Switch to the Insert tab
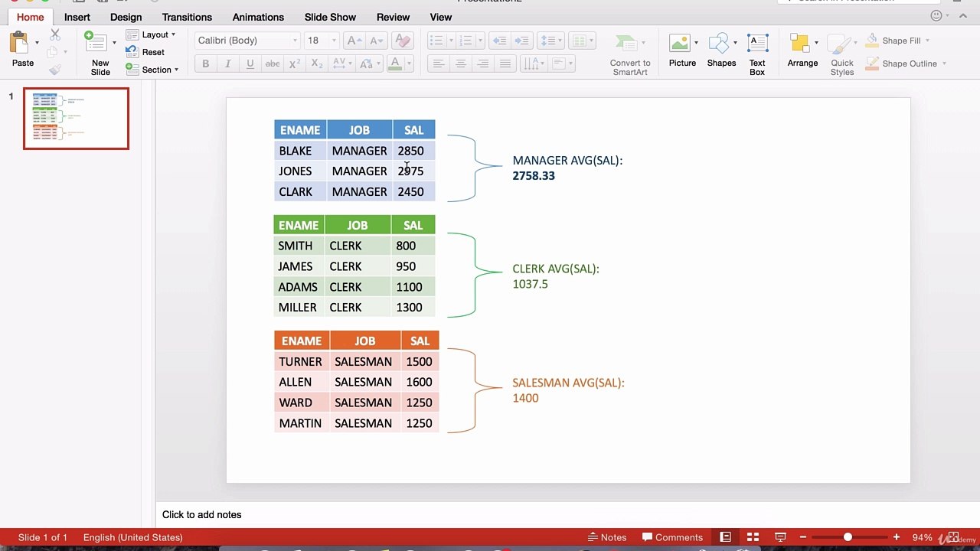The height and width of the screenshot is (551, 980). point(77,17)
